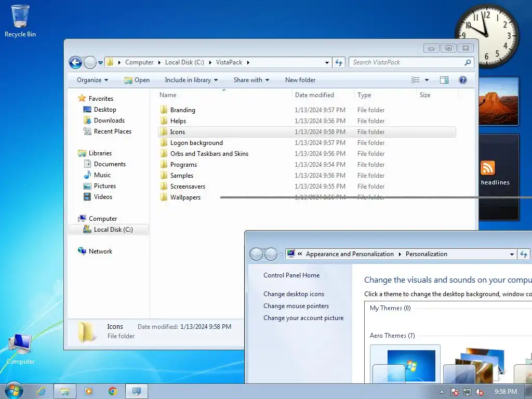Select the Computer desktop icon
Viewport: 532px width, 399px height.
20,349
